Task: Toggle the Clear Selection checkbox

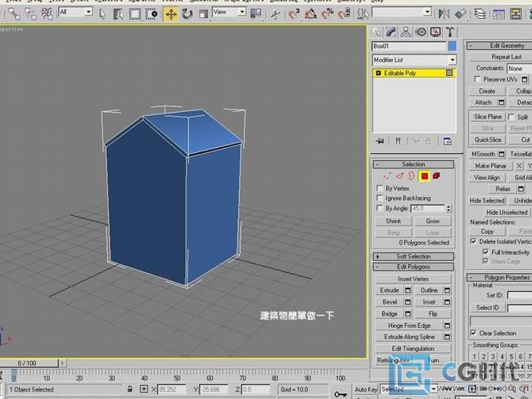Action: (473, 333)
